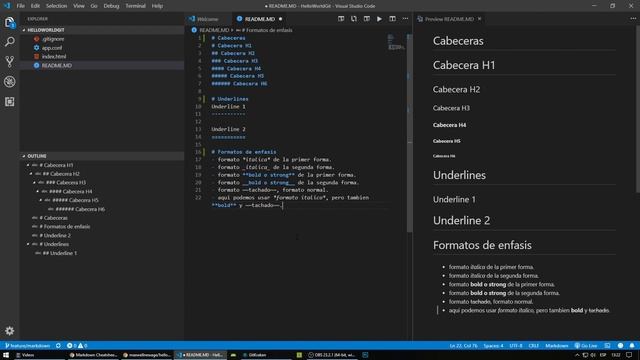Open notifications bell in status bar
Screen dimensions: 640x360
[x=632, y=346]
